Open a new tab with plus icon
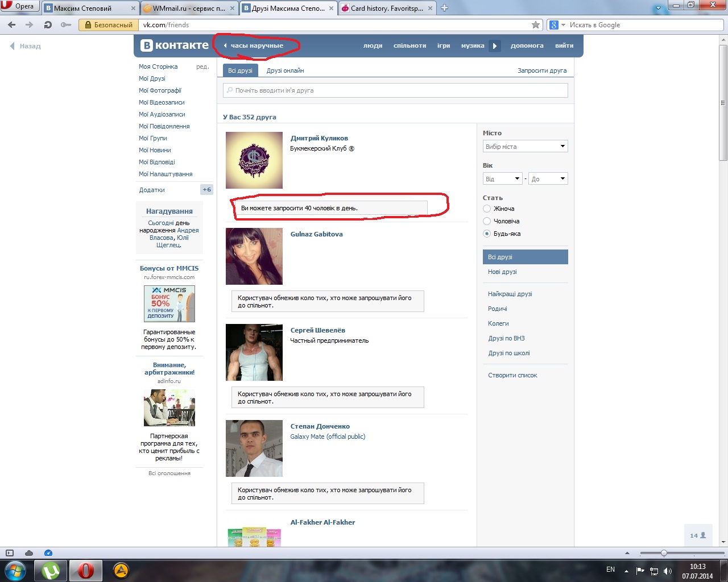Screen dimensions: 728x582 point(445,8)
